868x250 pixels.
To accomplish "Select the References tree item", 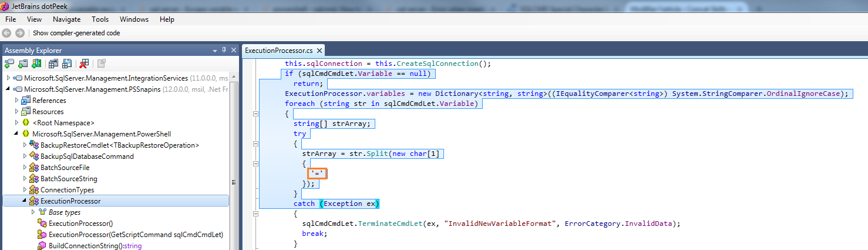I will tap(49, 101).
